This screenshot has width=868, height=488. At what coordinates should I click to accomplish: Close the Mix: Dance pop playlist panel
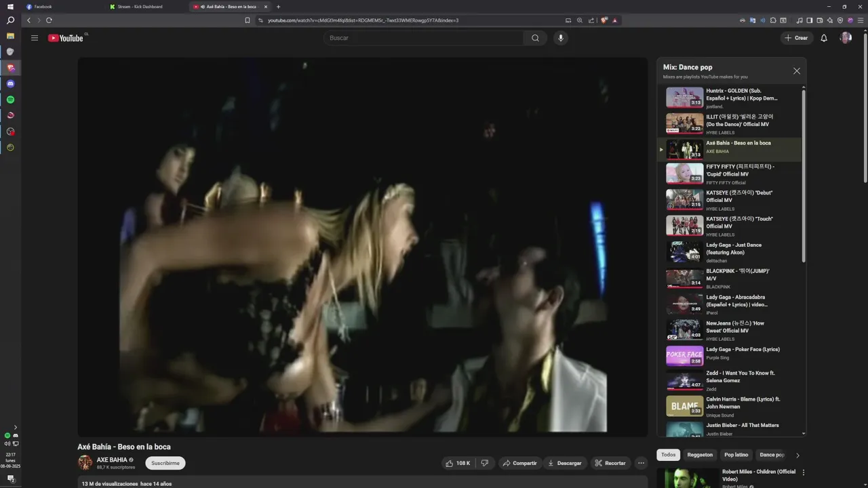point(797,70)
